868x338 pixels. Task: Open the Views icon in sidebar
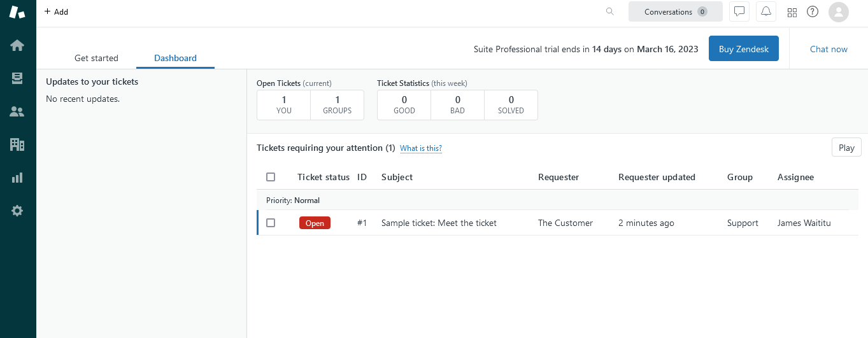pos(17,78)
